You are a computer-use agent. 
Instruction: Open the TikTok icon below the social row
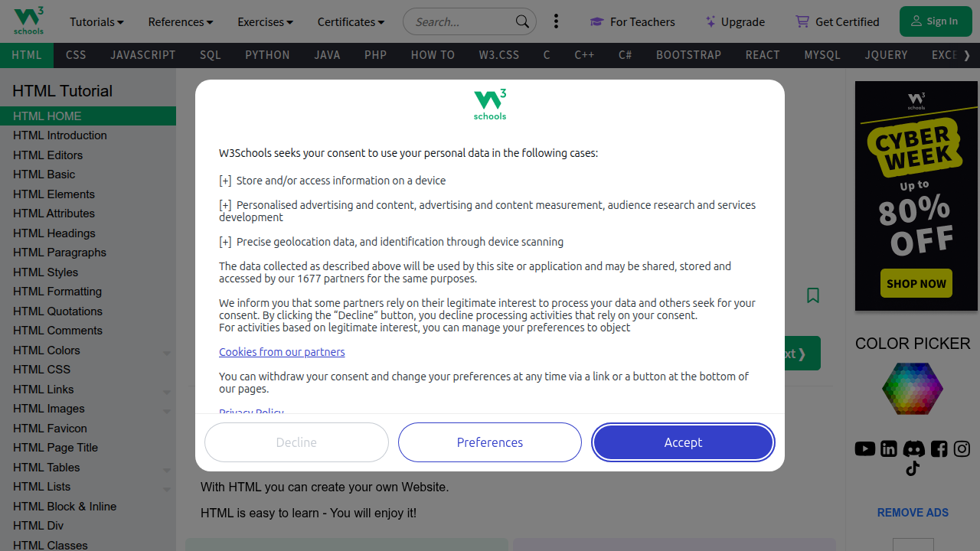(912, 468)
